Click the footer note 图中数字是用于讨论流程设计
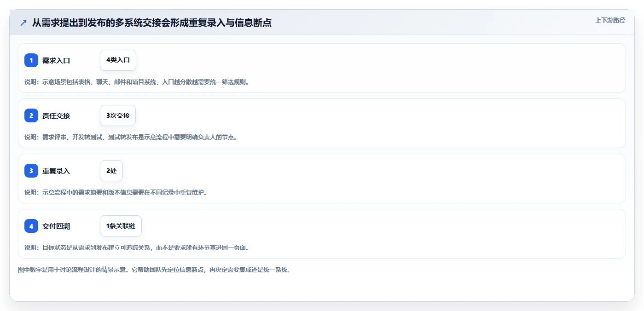Screen dimensions: 644x311 (x=154, y=270)
